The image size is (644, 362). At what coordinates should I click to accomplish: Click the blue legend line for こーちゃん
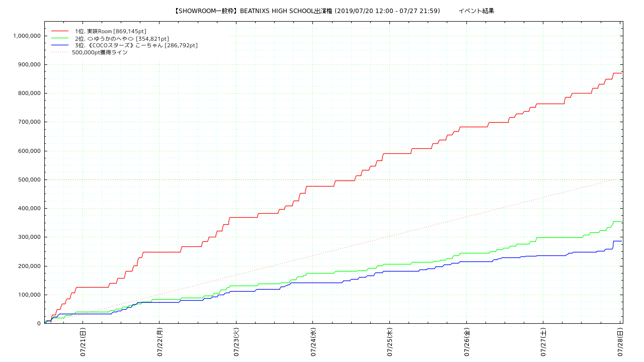click(59, 45)
